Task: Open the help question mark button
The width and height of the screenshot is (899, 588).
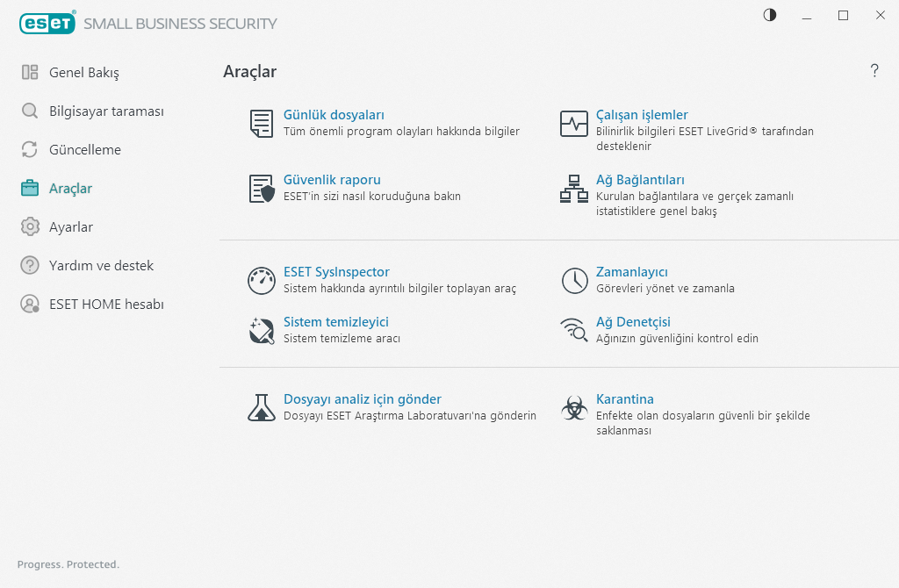Action: [x=874, y=71]
